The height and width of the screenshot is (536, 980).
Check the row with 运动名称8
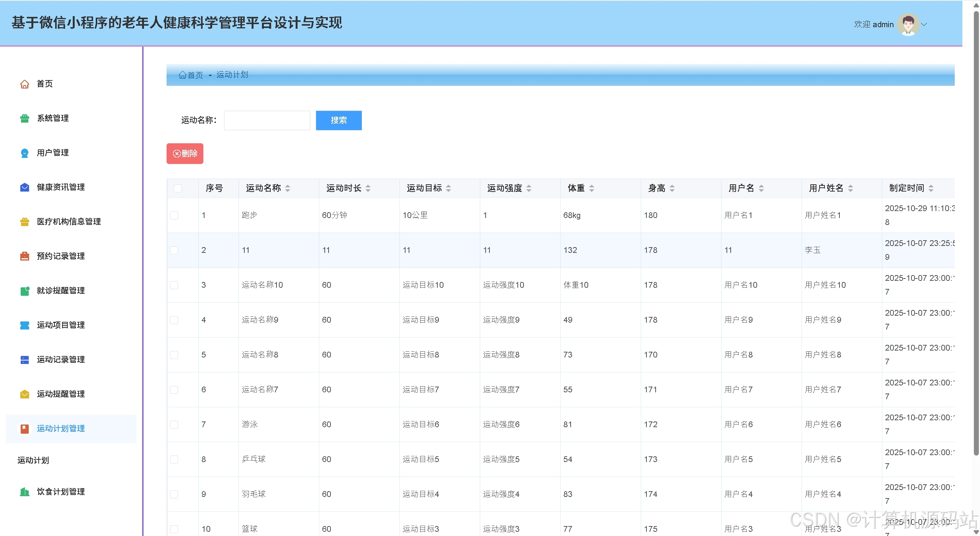(174, 355)
